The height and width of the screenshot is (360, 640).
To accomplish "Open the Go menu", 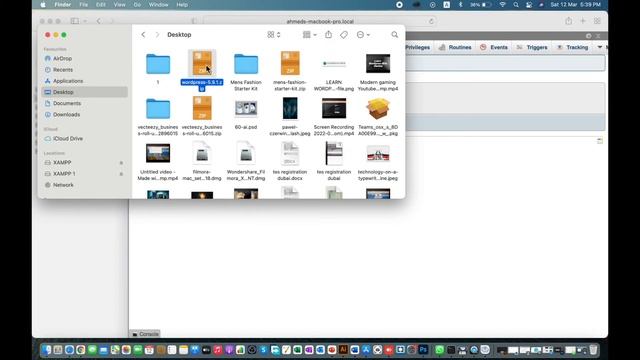I will [x=137, y=4].
